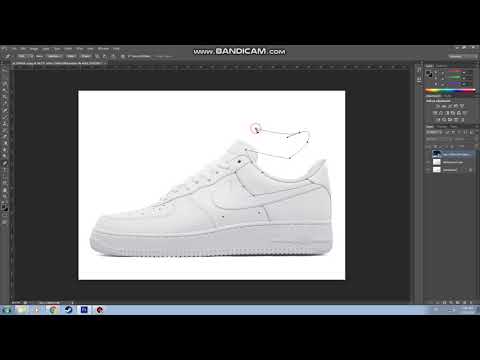Add a Curves adjustment

[x=450, y=106]
